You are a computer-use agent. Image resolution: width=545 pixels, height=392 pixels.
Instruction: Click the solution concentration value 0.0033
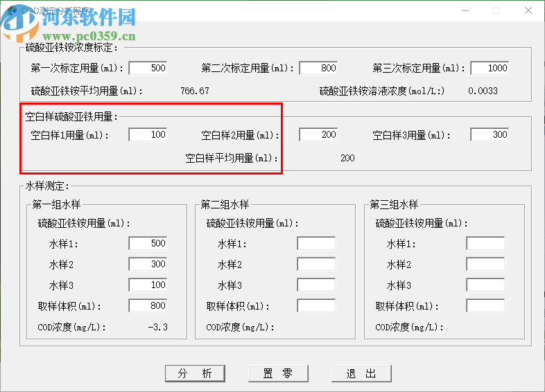[x=483, y=91]
